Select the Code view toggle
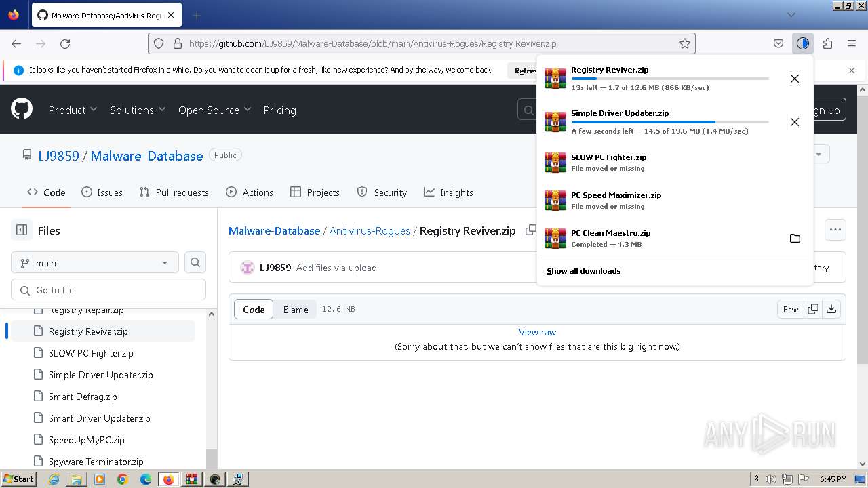This screenshot has width=868, height=488. tap(254, 309)
